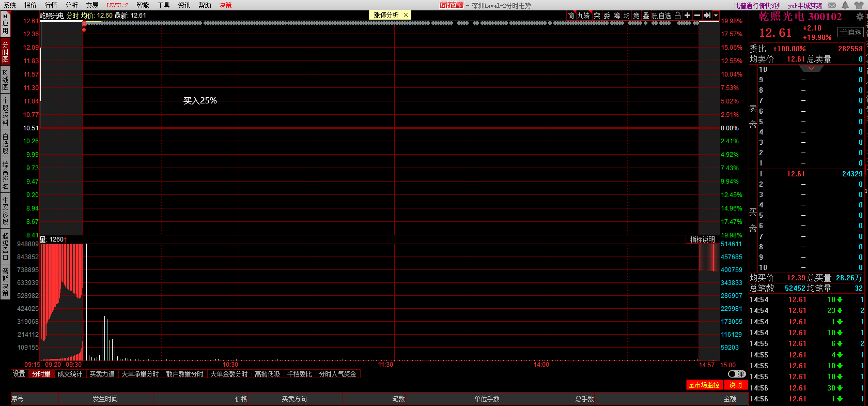Select the 散户数量分时 indicator tab

pyautogui.click(x=184, y=374)
